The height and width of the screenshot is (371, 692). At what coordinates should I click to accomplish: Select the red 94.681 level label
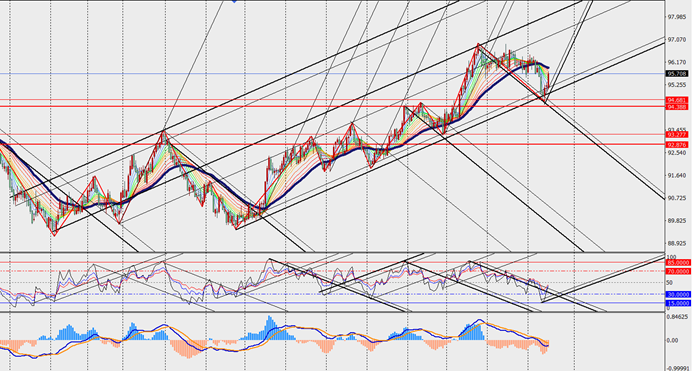[x=677, y=100]
